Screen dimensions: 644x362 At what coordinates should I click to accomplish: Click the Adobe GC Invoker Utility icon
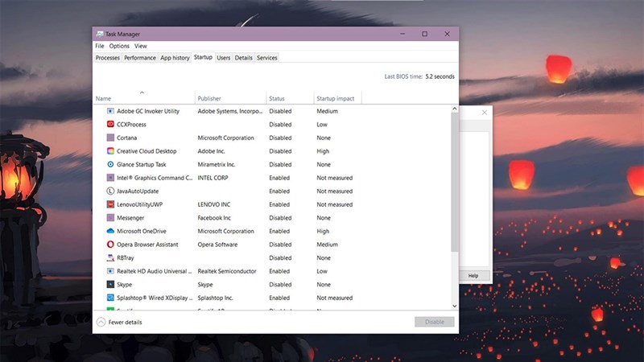[x=110, y=111]
